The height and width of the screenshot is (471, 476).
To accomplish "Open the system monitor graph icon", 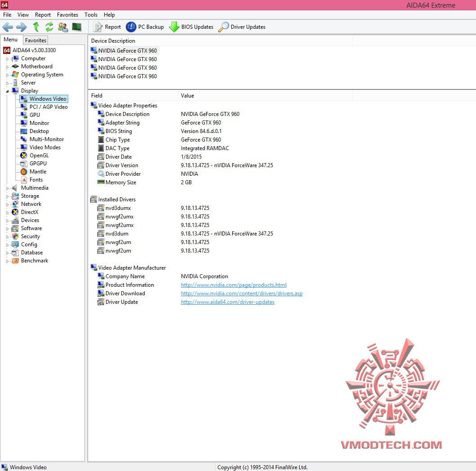I will [76, 27].
